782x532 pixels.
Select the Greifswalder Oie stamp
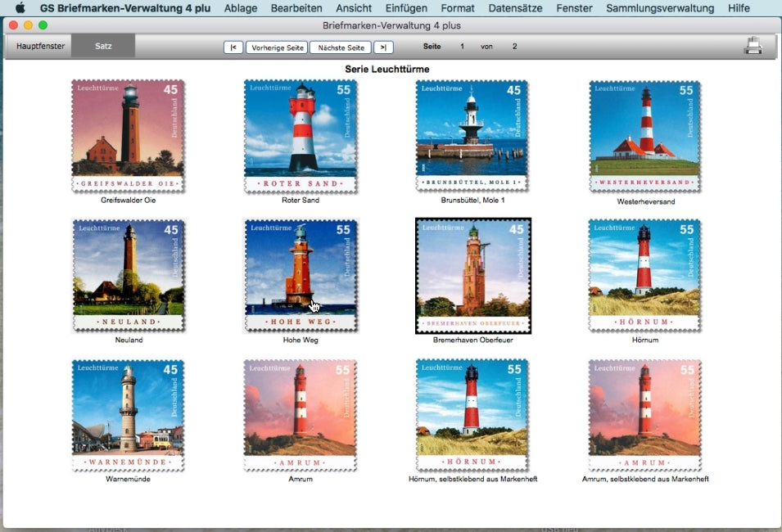pyautogui.click(x=129, y=135)
